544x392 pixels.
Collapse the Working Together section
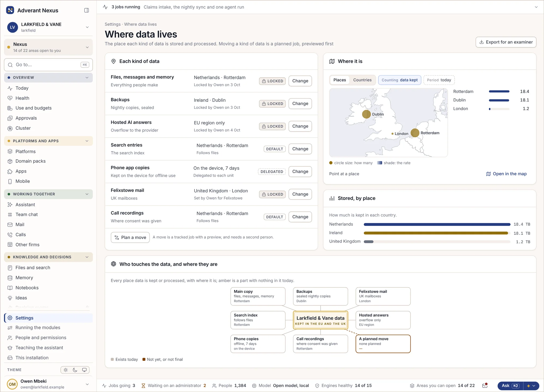48,194
